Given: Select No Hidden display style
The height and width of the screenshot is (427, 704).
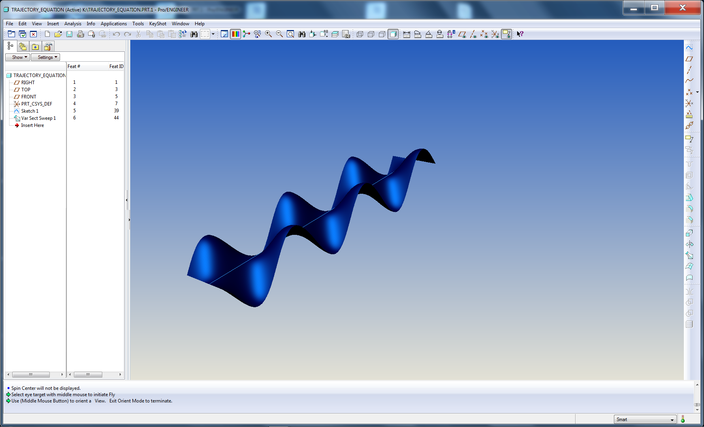Looking at the screenshot, I should [382, 34].
